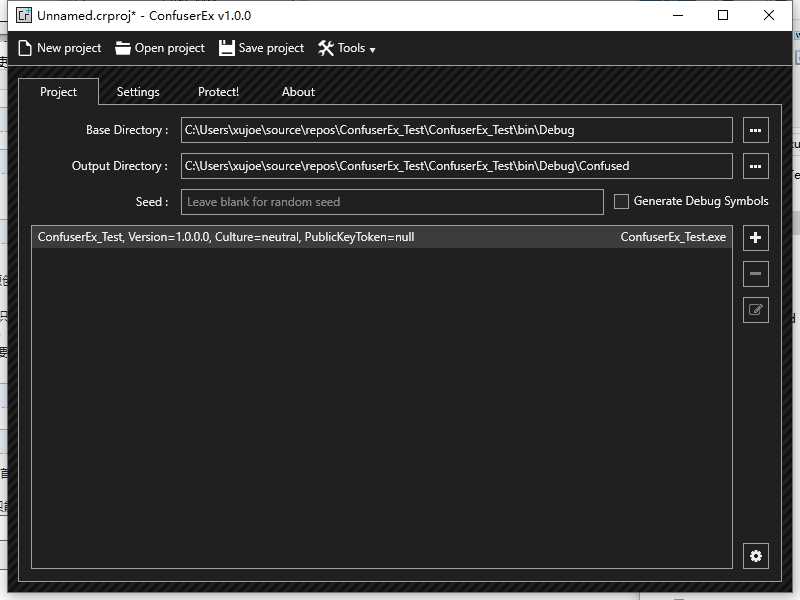Select the ConfuserEx_Test assembly row
Screen dimensions: 800x600
(382, 237)
